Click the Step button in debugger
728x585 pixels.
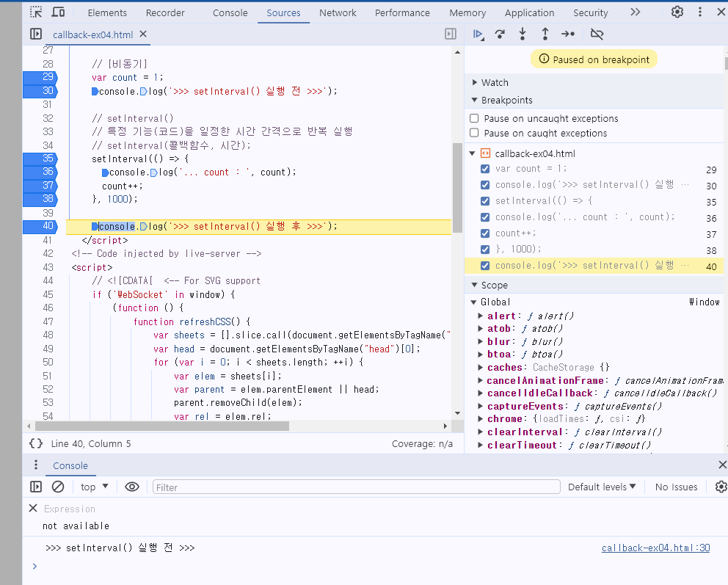click(x=568, y=34)
